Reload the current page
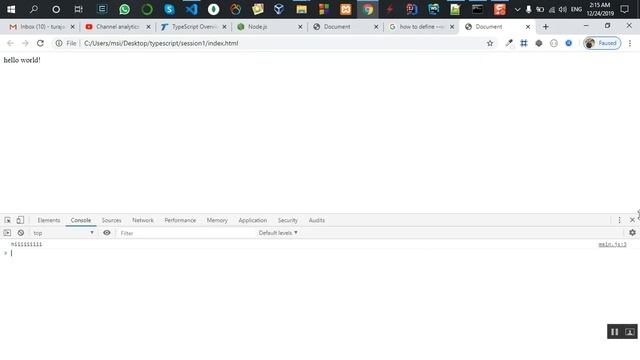 [40, 43]
